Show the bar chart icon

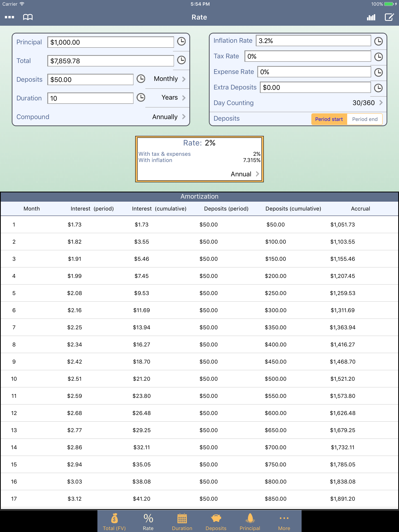[x=371, y=17]
